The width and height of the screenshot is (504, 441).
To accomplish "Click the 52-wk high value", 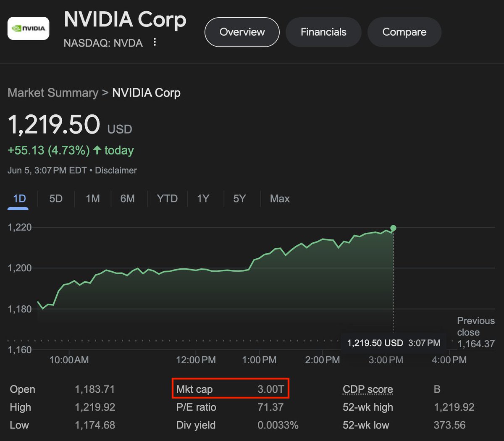I will 454,407.
